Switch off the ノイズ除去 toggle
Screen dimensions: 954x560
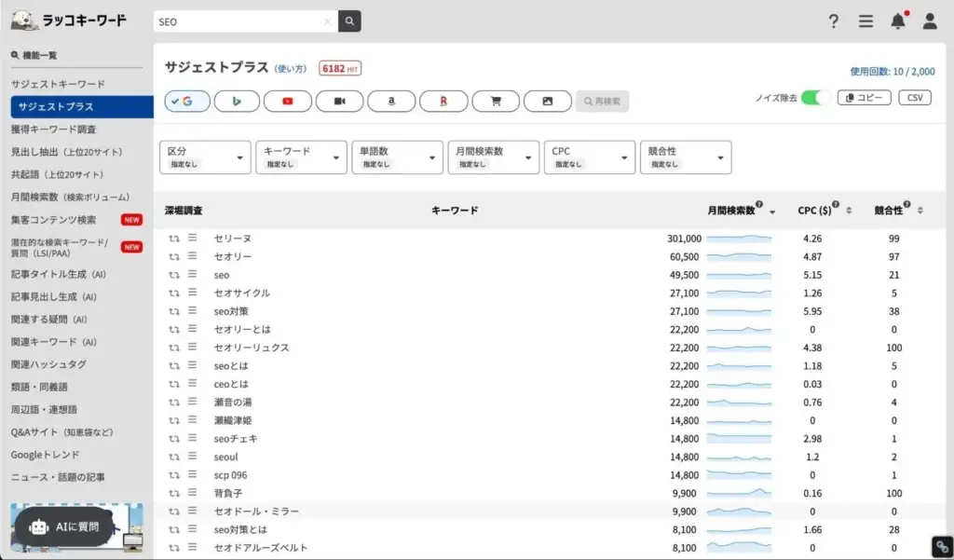click(x=814, y=98)
